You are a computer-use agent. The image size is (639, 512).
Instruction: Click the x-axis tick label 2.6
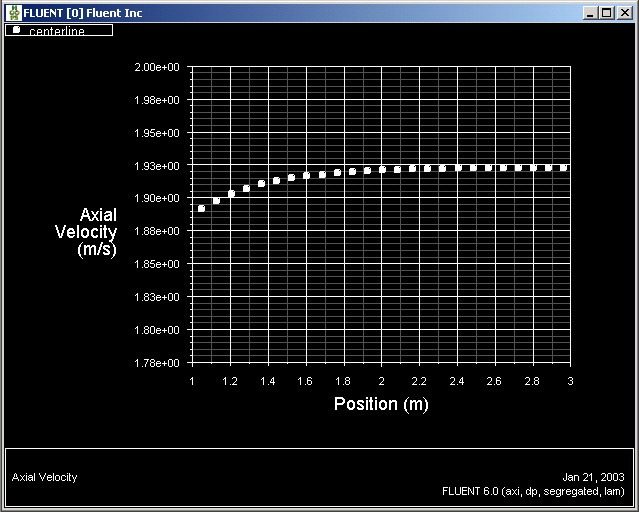point(494,382)
